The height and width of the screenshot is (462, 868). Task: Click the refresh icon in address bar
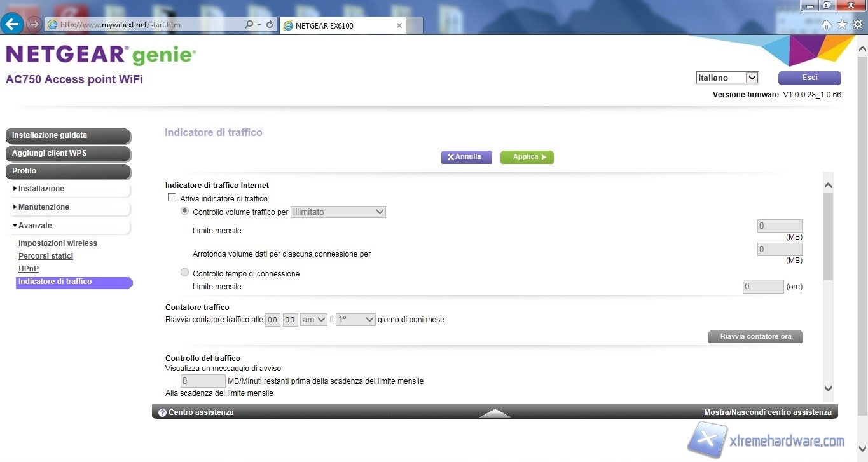[270, 25]
